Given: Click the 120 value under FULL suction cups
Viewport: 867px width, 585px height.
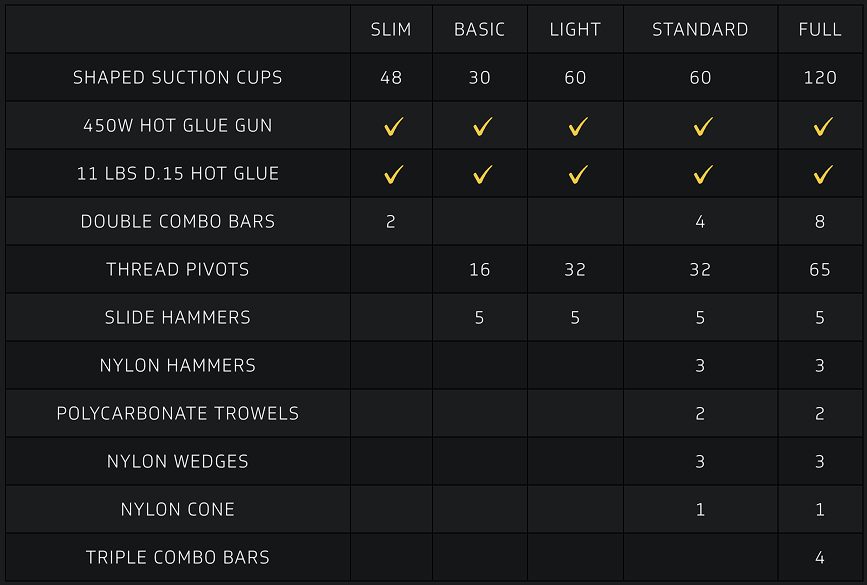Looking at the screenshot, I should coord(820,77).
